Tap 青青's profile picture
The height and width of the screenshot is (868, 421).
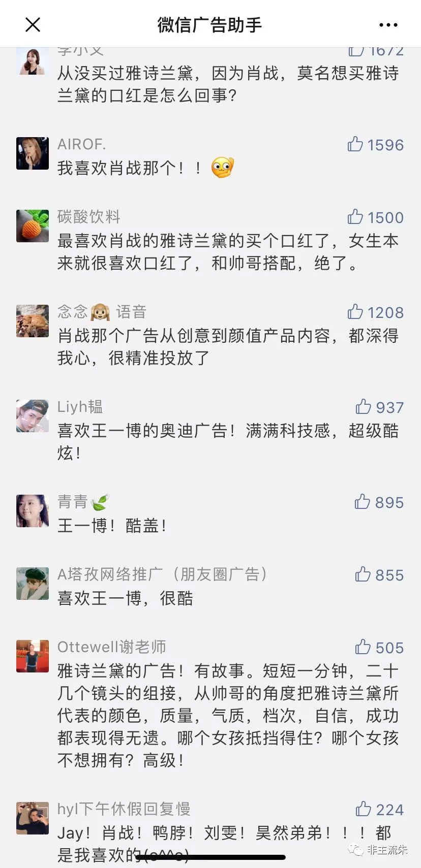33,510
